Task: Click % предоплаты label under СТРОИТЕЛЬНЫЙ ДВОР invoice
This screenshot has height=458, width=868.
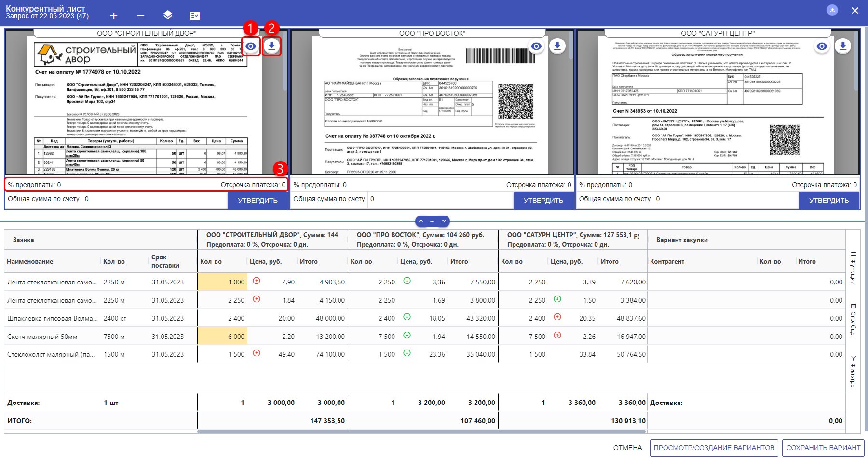Action: (x=34, y=185)
